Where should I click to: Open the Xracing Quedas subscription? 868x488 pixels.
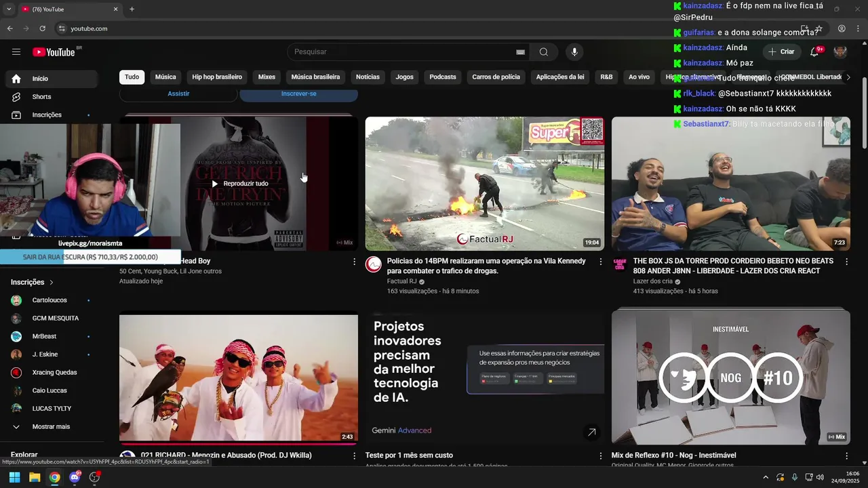coord(52,373)
